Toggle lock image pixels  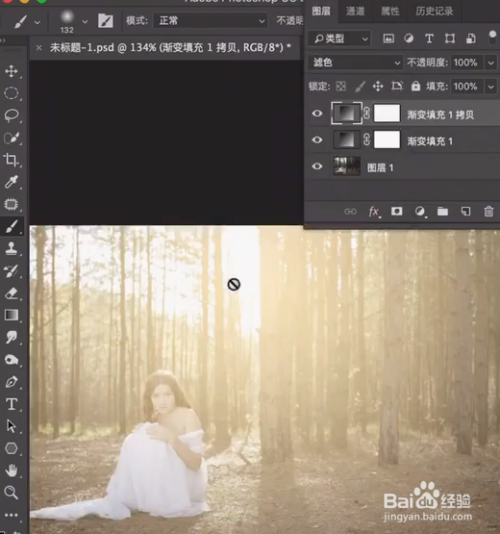coord(360,87)
